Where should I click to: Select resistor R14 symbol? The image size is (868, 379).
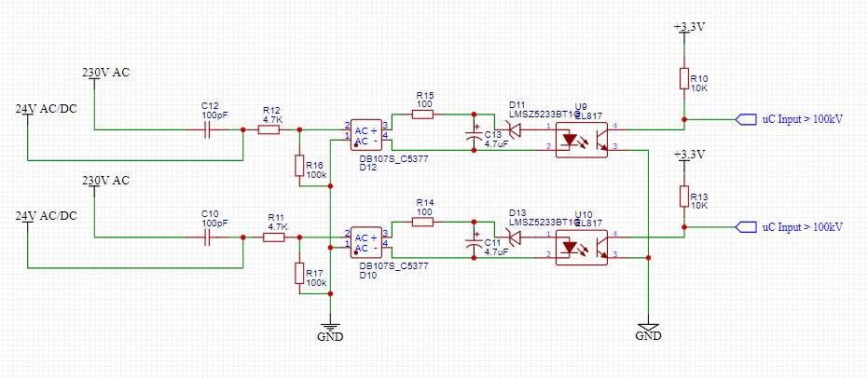(x=422, y=223)
